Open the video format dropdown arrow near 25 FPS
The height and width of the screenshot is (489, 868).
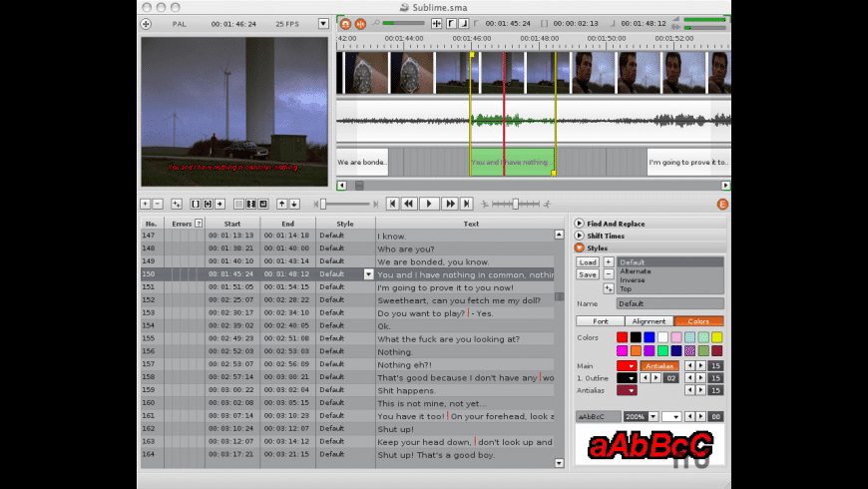click(x=323, y=24)
